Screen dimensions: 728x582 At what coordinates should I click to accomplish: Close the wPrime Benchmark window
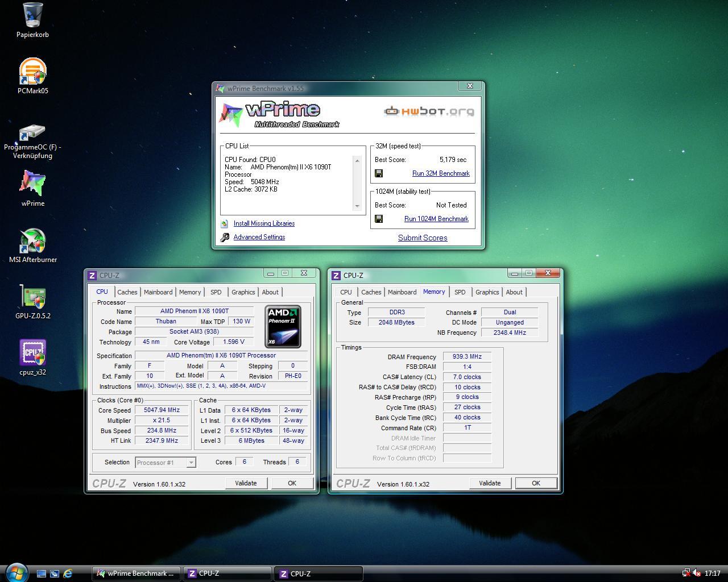click(x=470, y=86)
